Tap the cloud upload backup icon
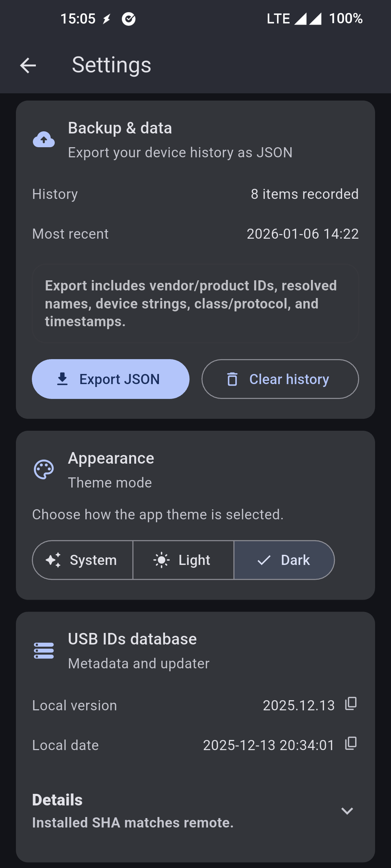Image resolution: width=391 pixels, height=868 pixels. pyautogui.click(x=44, y=140)
